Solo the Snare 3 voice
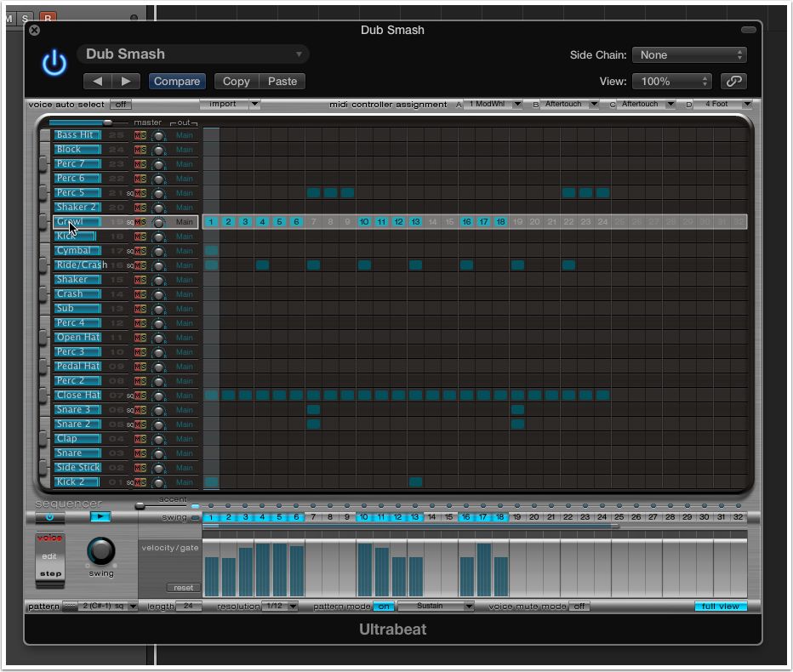793x672 pixels. click(x=143, y=410)
